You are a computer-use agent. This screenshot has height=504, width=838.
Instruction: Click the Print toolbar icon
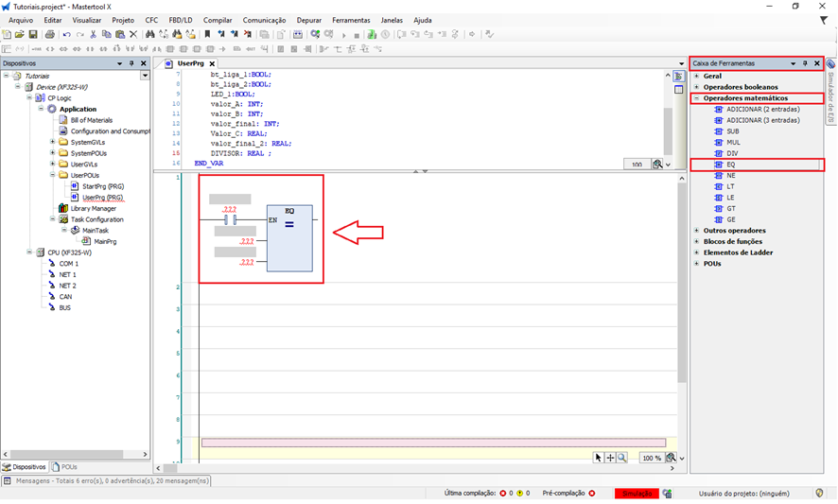click(50, 35)
